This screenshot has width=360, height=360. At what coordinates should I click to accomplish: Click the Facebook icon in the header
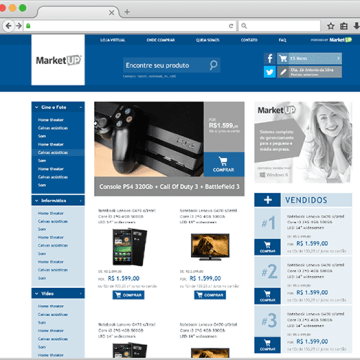coord(270,58)
